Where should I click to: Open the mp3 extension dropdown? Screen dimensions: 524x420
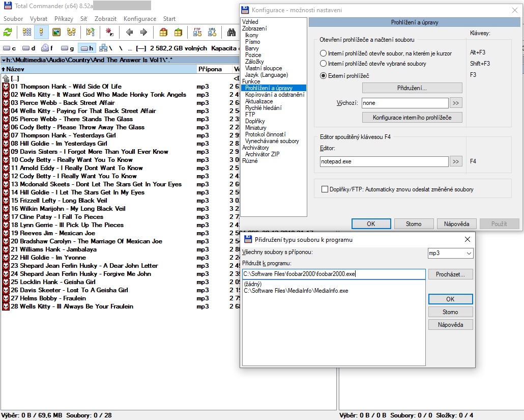tap(451, 253)
